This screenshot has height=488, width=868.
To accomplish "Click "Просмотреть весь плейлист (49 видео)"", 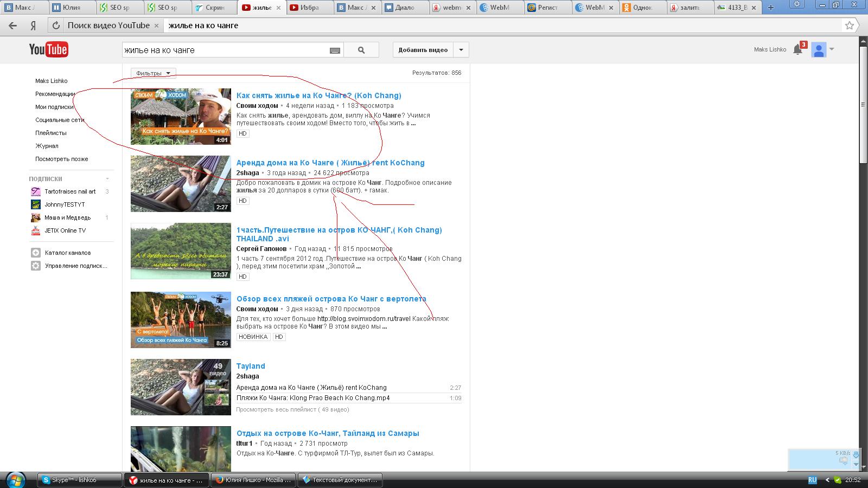I will pos(293,409).
